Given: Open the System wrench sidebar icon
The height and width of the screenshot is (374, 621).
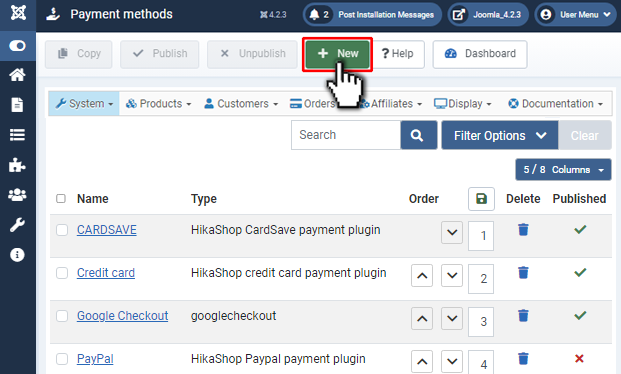Looking at the screenshot, I should click(17, 225).
